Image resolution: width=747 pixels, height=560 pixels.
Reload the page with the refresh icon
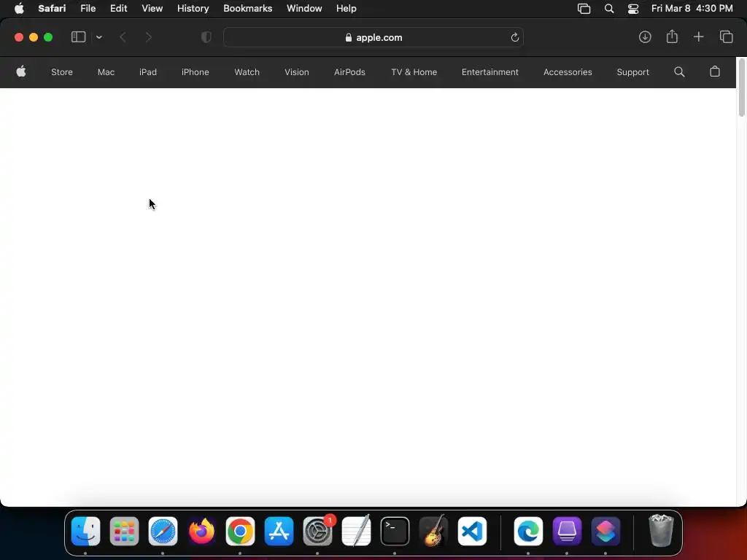[514, 37]
